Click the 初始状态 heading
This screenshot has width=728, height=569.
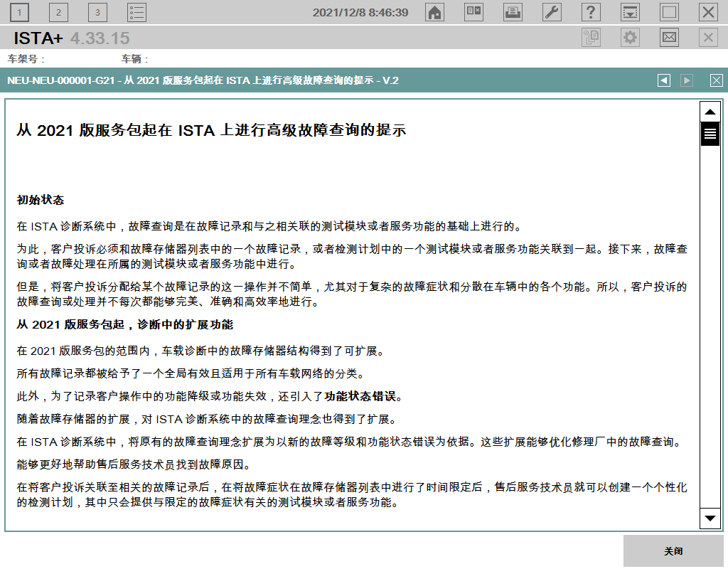[x=41, y=200]
